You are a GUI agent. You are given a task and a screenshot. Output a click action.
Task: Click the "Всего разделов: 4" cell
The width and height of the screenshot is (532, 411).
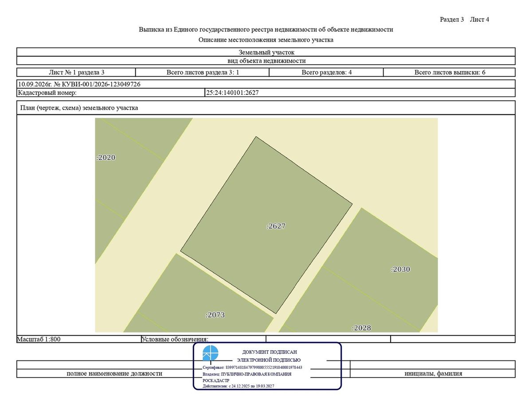click(327, 72)
